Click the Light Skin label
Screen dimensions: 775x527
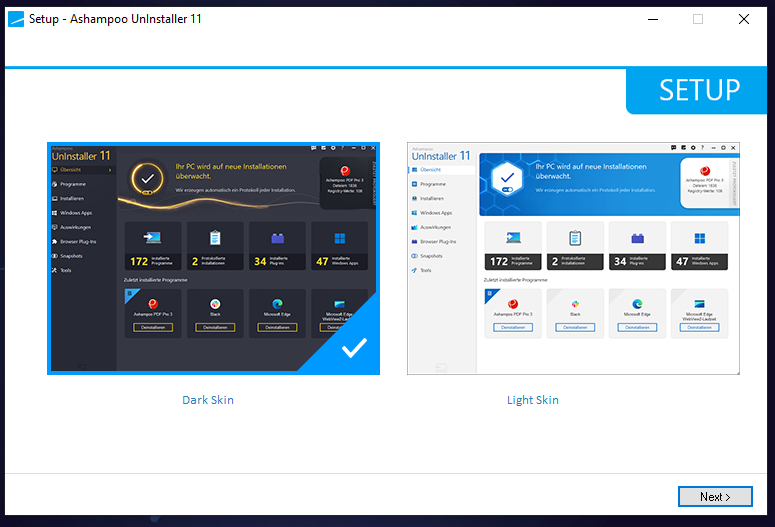tap(533, 400)
